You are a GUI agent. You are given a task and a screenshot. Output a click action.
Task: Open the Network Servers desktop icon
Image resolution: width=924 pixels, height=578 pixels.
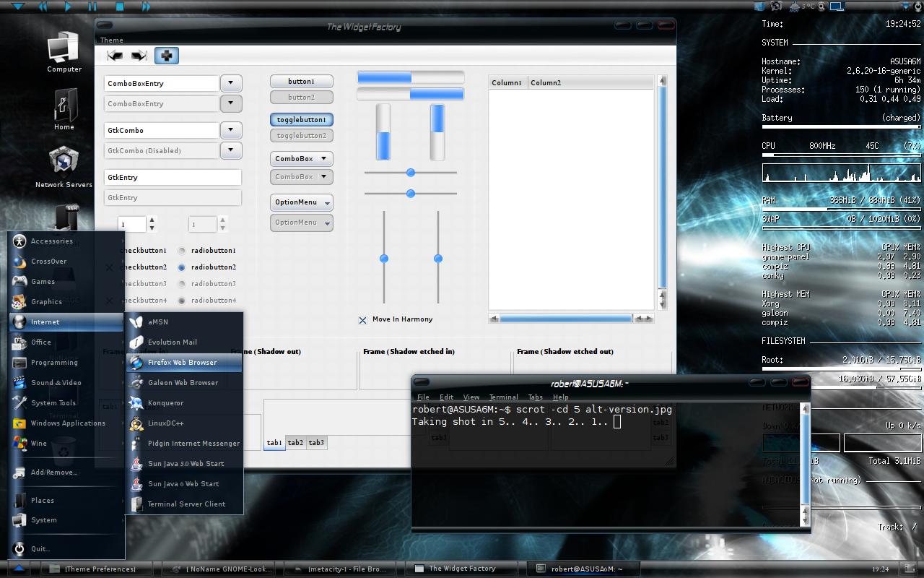(64, 166)
